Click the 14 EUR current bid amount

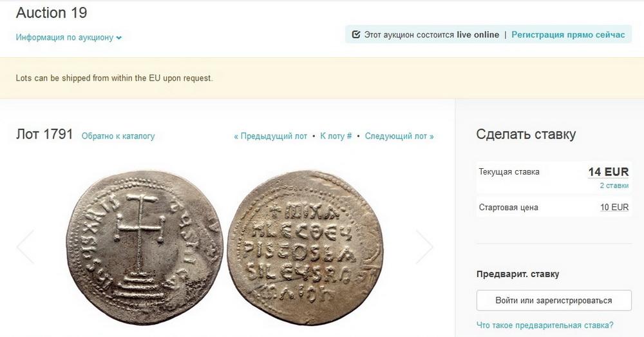point(609,172)
